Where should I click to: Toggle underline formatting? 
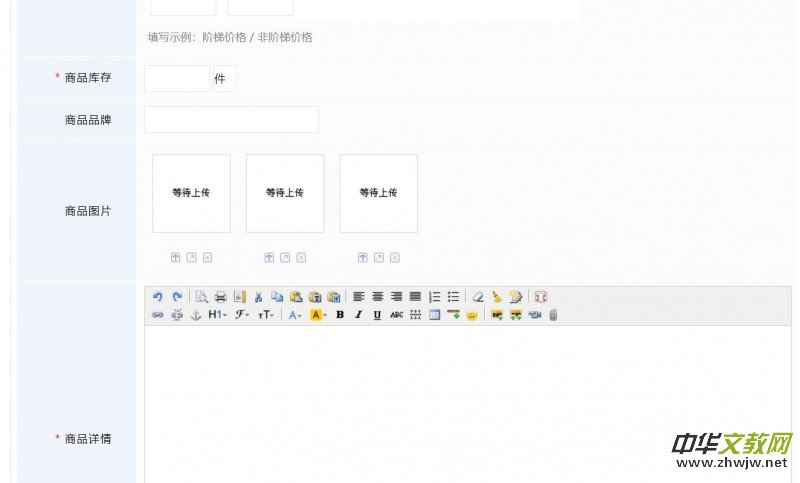[x=377, y=315]
